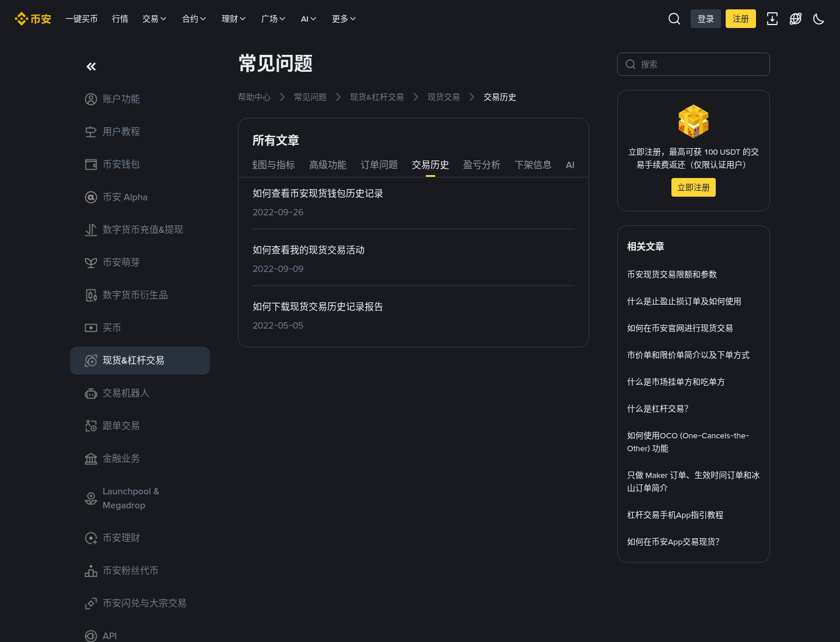Screen dimensions: 840x642
Task: Click the 登录 button
Action: (x=706, y=19)
